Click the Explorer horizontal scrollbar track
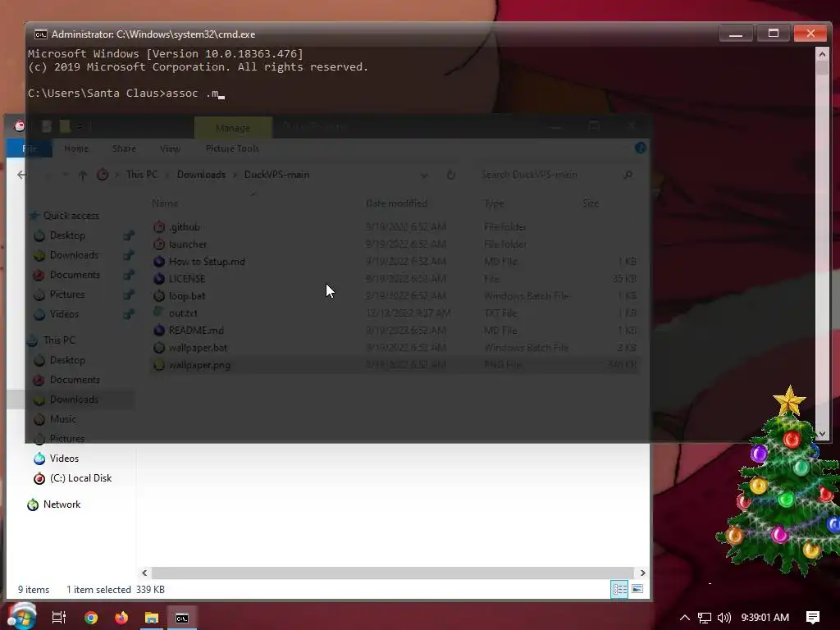The width and height of the screenshot is (840, 630). [393, 573]
